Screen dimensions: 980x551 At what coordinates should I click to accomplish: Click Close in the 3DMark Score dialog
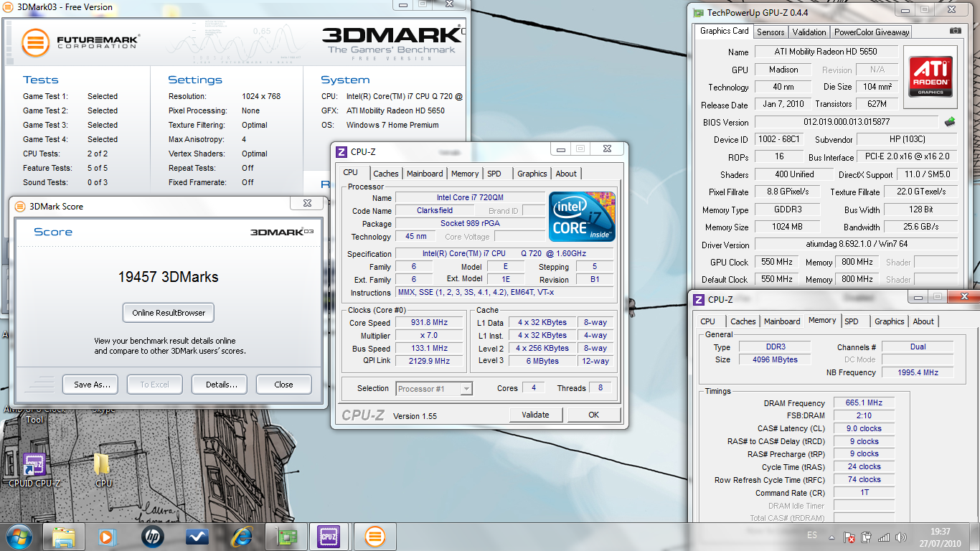click(x=283, y=385)
